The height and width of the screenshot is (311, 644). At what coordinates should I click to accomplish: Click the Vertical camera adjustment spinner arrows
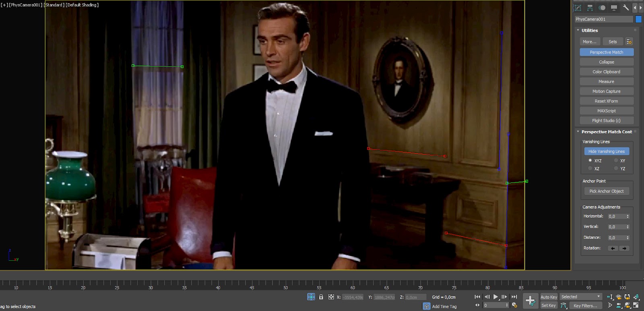tap(627, 227)
